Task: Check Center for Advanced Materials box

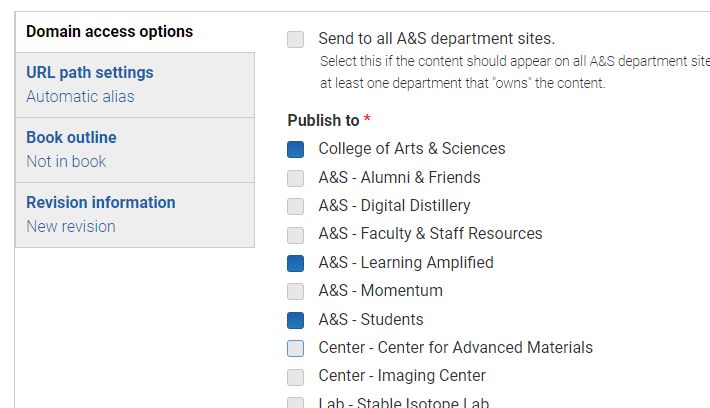Action: pos(295,348)
